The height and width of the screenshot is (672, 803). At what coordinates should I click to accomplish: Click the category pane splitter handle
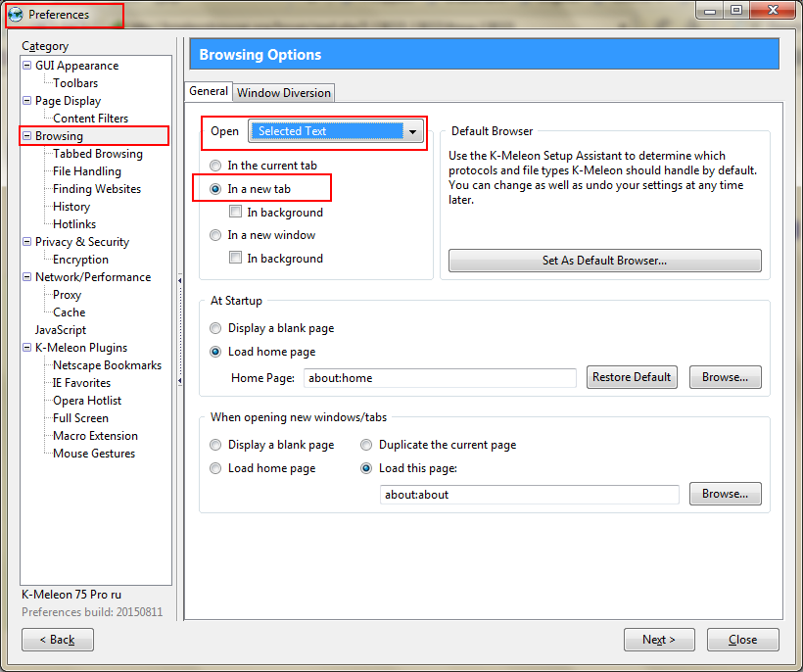point(180,330)
